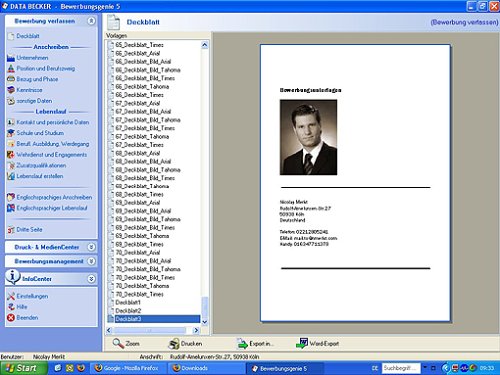Open Einstellungen
The height and width of the screenshot is (375, 500).
32,296
